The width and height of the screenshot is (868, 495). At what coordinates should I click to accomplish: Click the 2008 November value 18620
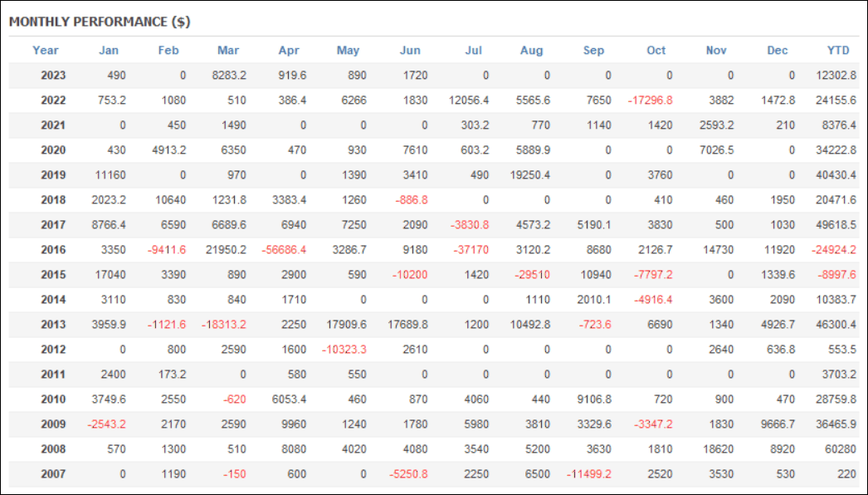pos(718,449)
